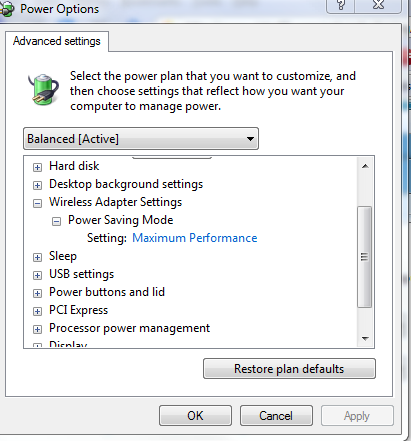
Task: Click the Cancel button
Action: coord(276,416)
